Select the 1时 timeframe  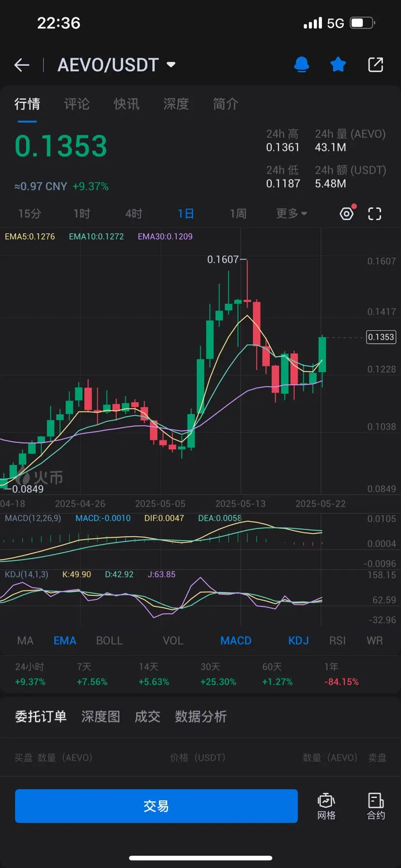tap(81, 214)
